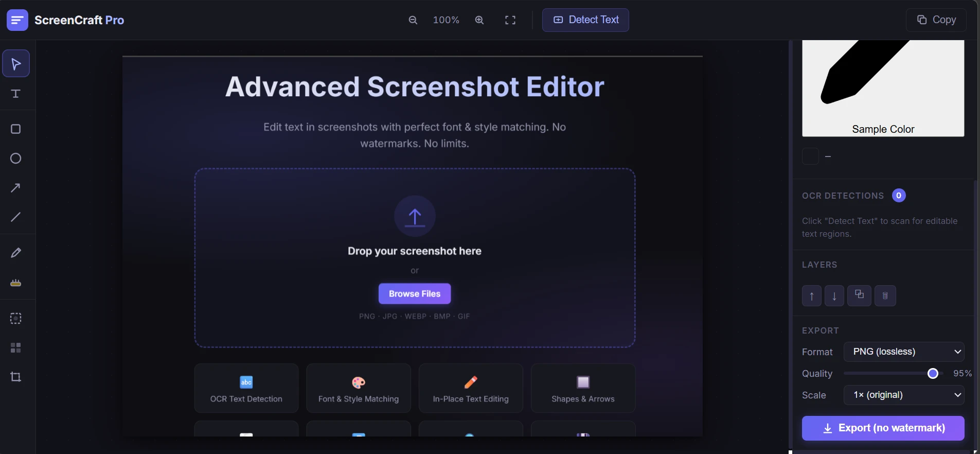
Task: Toggle fit-to-screen view icon
Action: [x=510, y=20]
